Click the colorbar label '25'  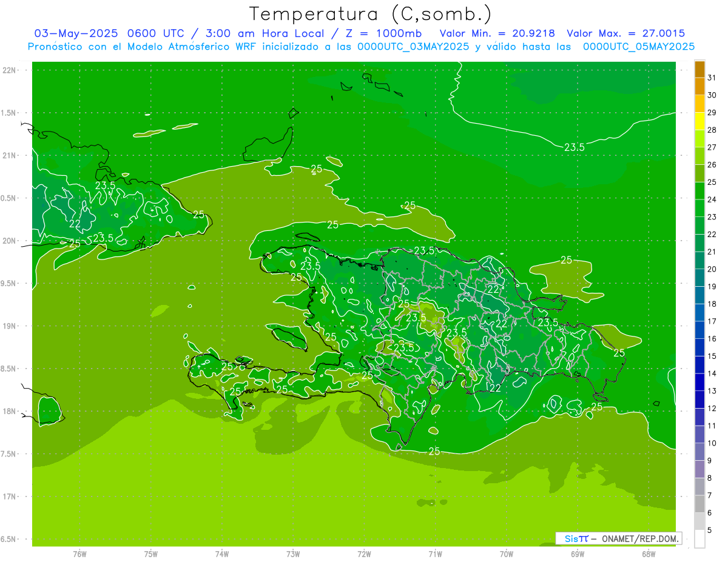click(x=712, y=182)
